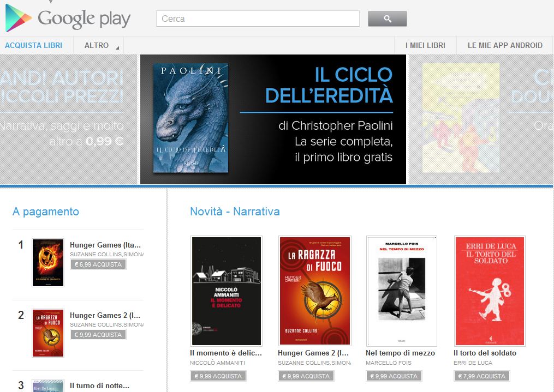Buy Il torto del soldato for €7,99
Image resolution: width=554 pixels, height=392 pixels.
(x=481, y=376)
